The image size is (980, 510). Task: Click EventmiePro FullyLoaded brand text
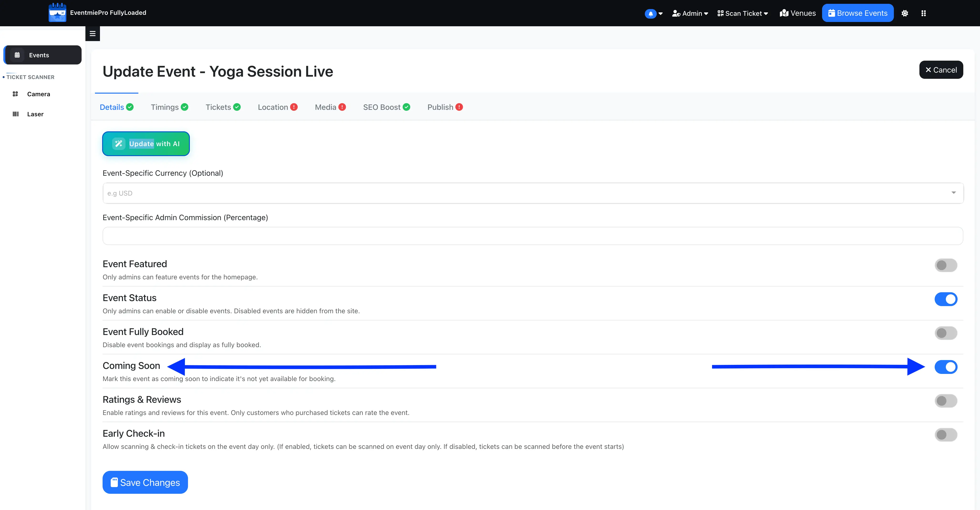[x=108, y=13]
